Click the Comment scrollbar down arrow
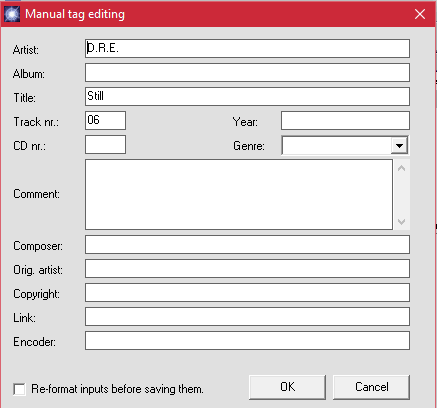 click(x=401, y=221)
